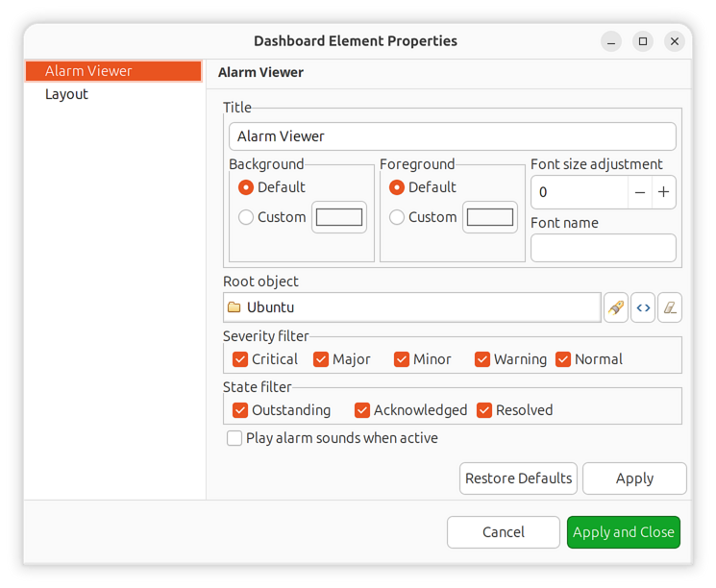Click the pen icon to select root object
The image size is (716, 588).
click(616, 307)
